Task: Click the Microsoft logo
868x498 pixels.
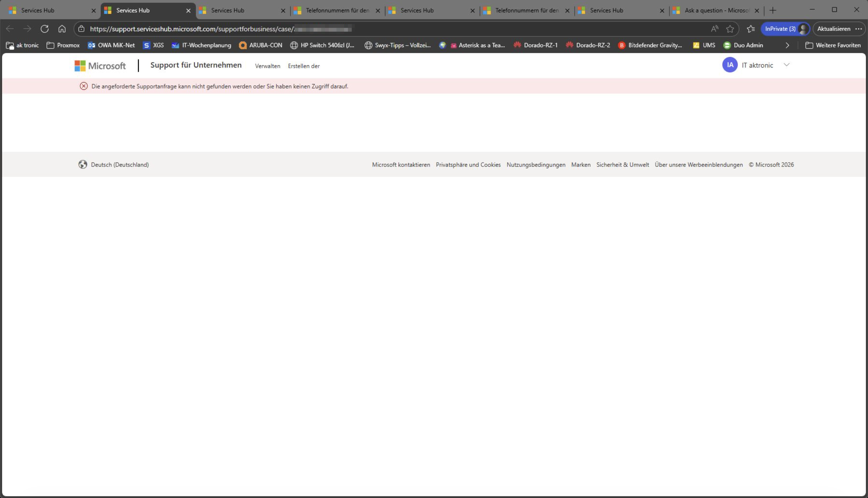Action: (100, 66)
